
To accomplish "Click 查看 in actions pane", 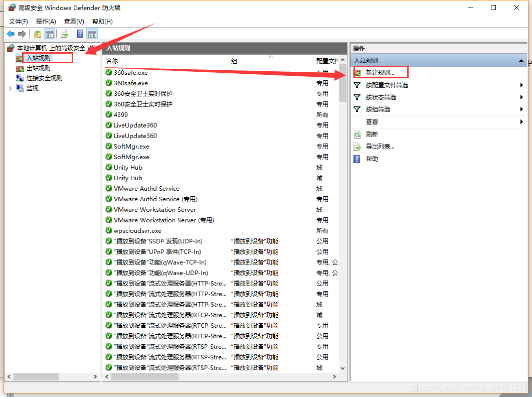I will [x=372, y=122].
